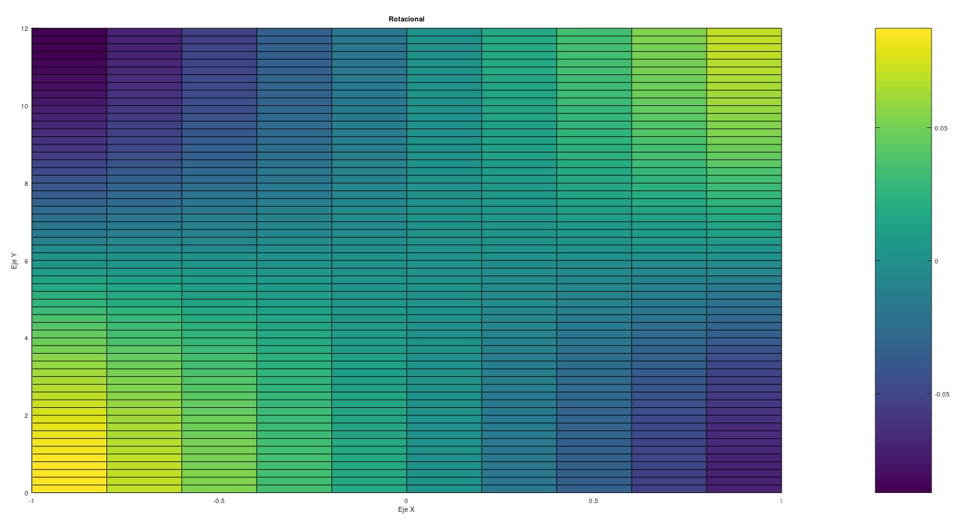Click the y-axis tick label 12
Viewport: 980px width, 527px height.
click(x=24, y=29)
